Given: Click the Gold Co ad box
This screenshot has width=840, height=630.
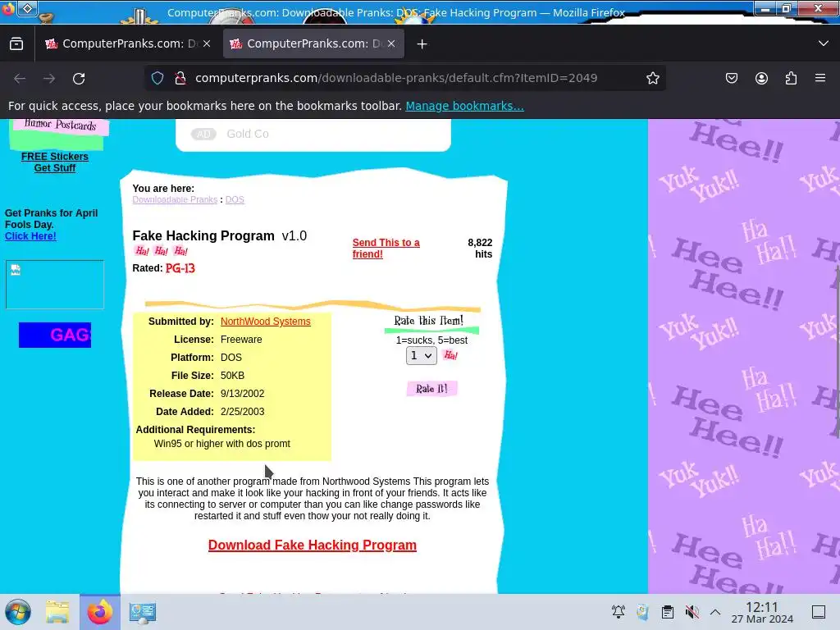Looking at the screenshot, I should coord(313,135).
